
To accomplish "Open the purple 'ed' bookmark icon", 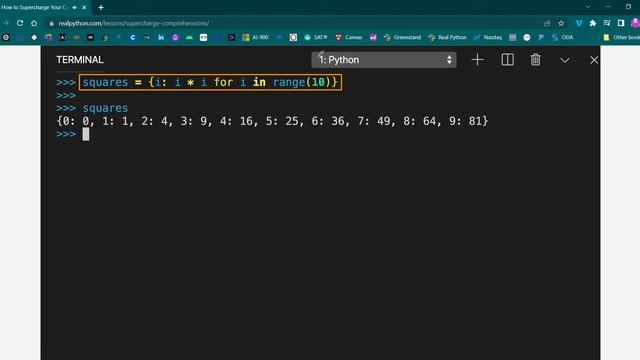I will (373, 37).
